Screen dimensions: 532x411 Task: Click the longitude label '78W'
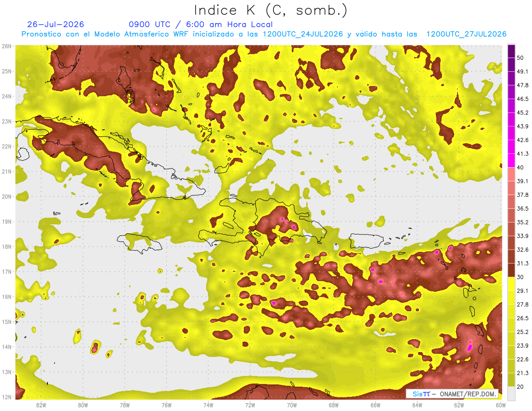125,405
